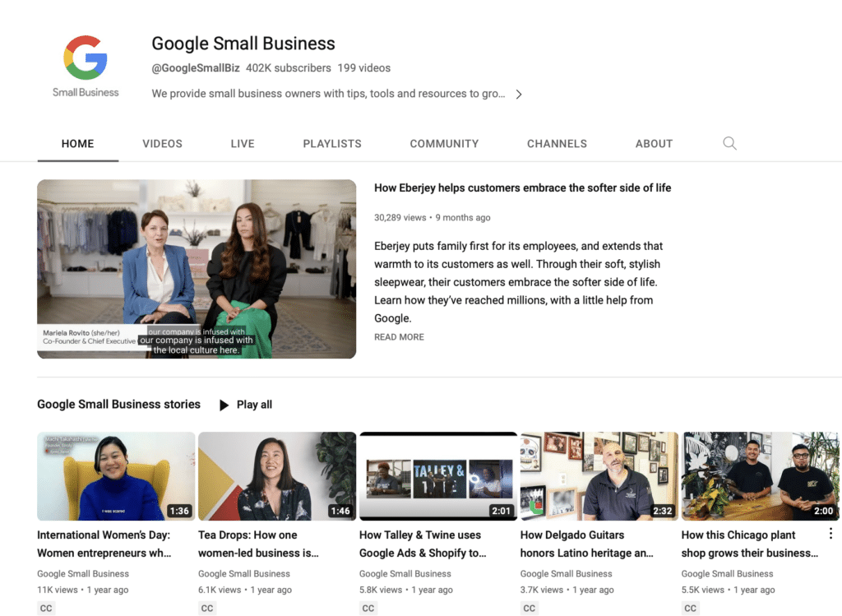Open the Delgado Guitars video thumbnail
The height and width of the screenshot is (616, 842).
(x=599, y=476)
